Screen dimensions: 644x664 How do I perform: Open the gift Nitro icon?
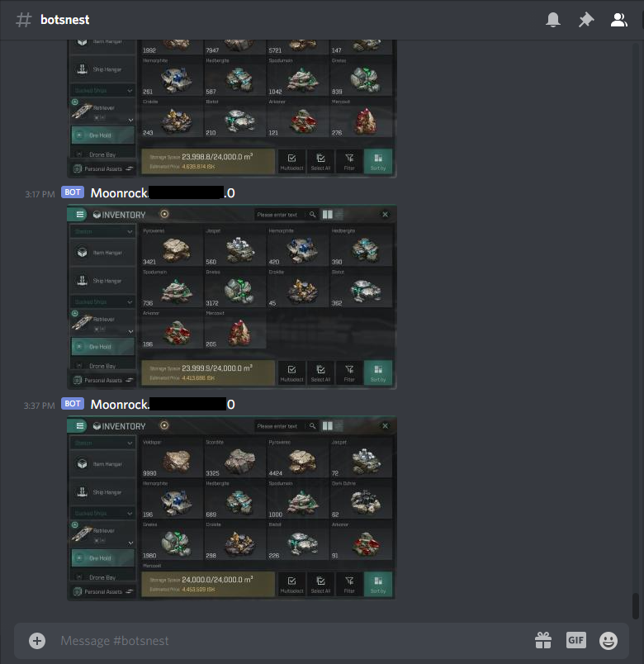tap(543, 640)
